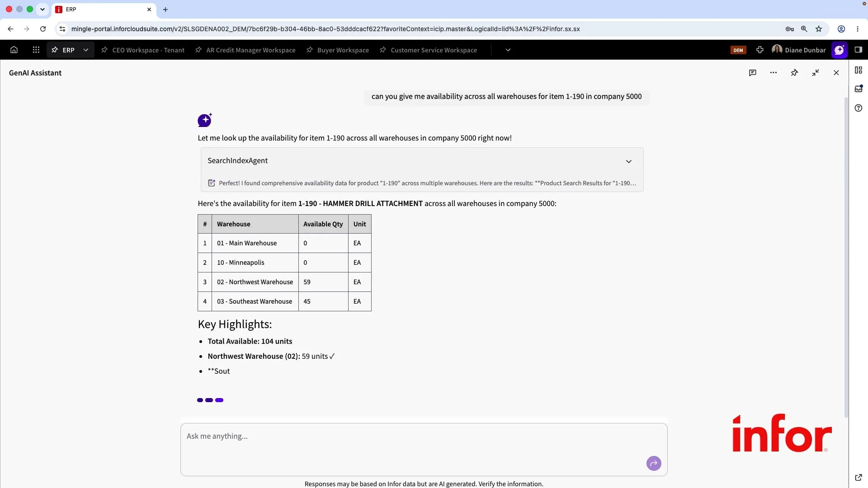
Task: Click the chat vertical scrollbar
Action: point(846,258)
